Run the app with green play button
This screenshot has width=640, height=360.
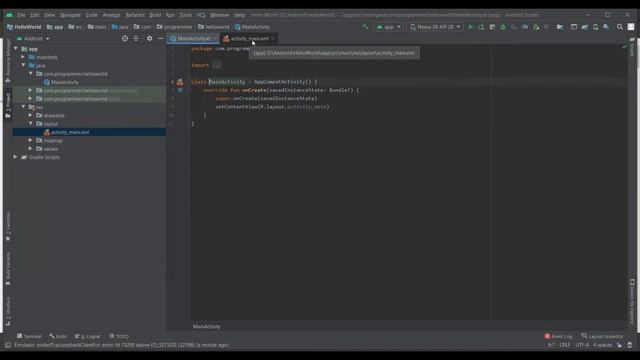click(x=470, y=27)
